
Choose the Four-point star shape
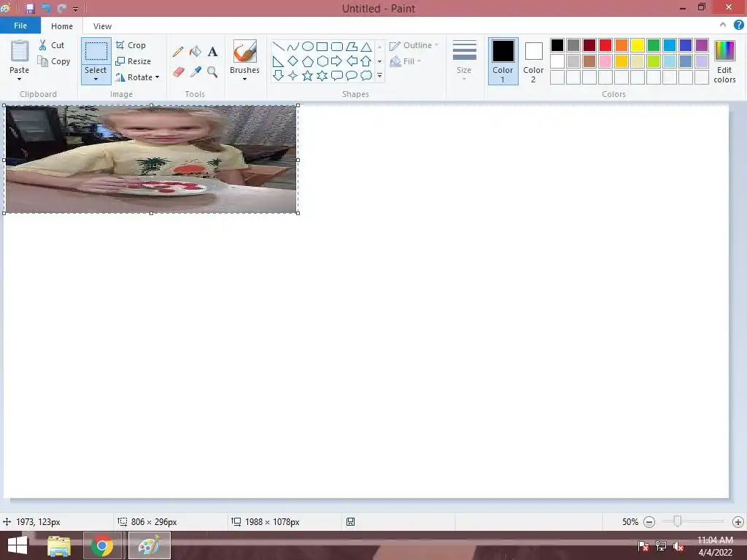(293, 75)
